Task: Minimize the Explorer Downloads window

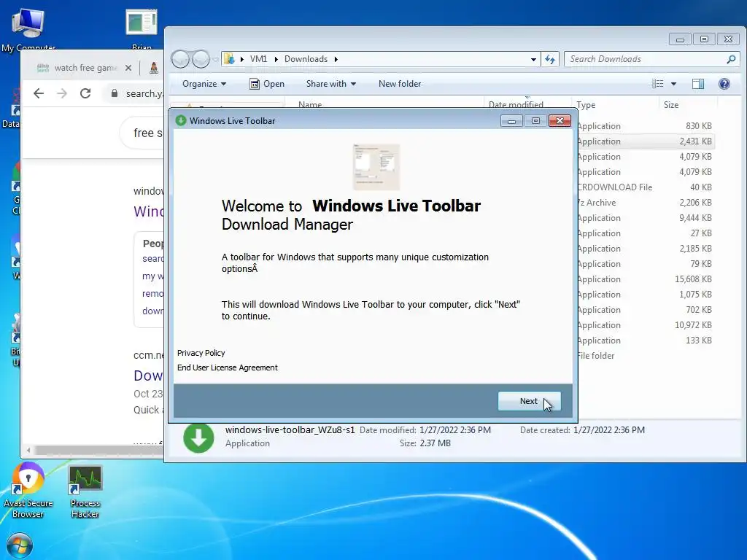Action: coord(680,39)
